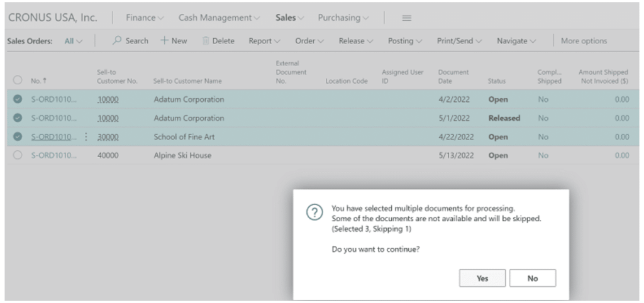The image size is (644, 303).
Task: Select the Alpine Ski House row checkbox
Action: (x=18, y=156)
